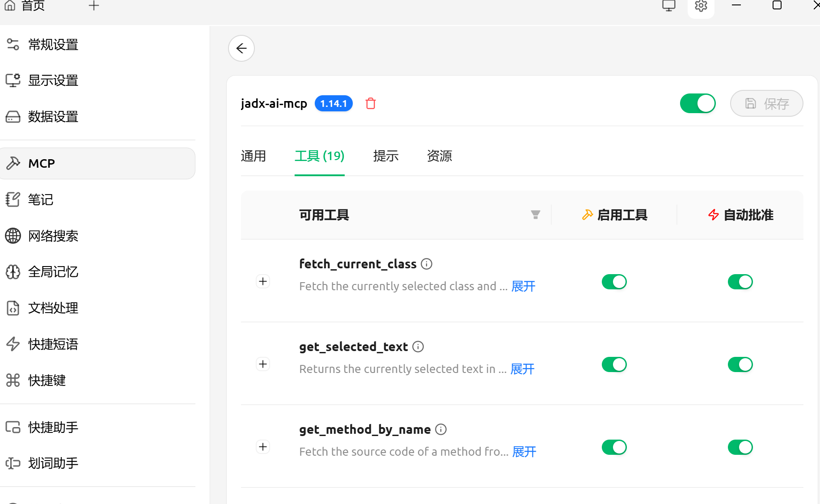Click info icon beside get_method_by_name
This screenshot has height=504, width=820.
441,430
